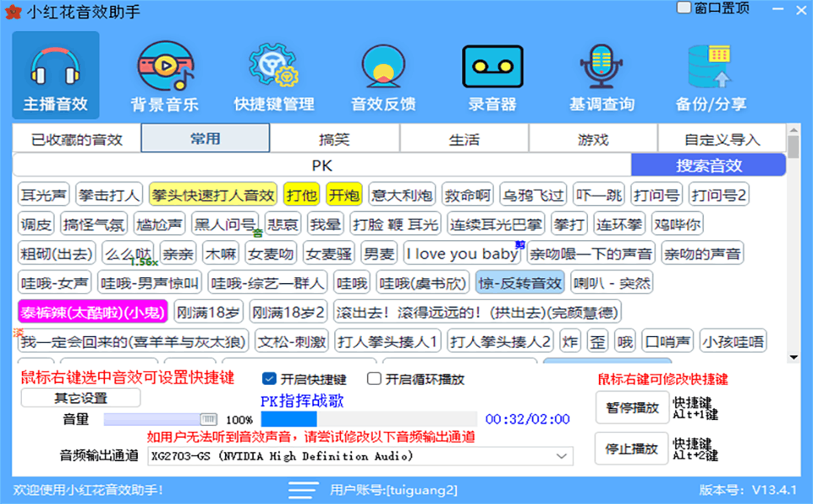Click the 搜索音效 button
The height and width of the screenshot is (504, 813).
tap(709, 165)
